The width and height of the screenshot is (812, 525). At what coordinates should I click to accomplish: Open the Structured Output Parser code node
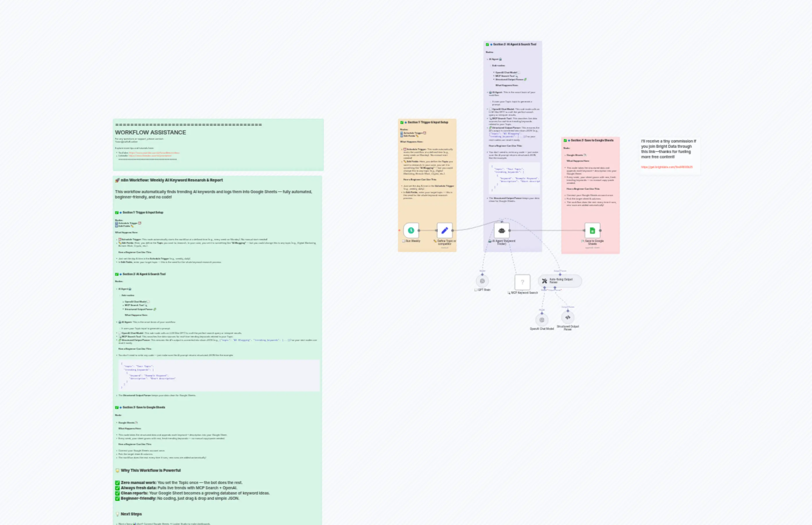point(568,317)
